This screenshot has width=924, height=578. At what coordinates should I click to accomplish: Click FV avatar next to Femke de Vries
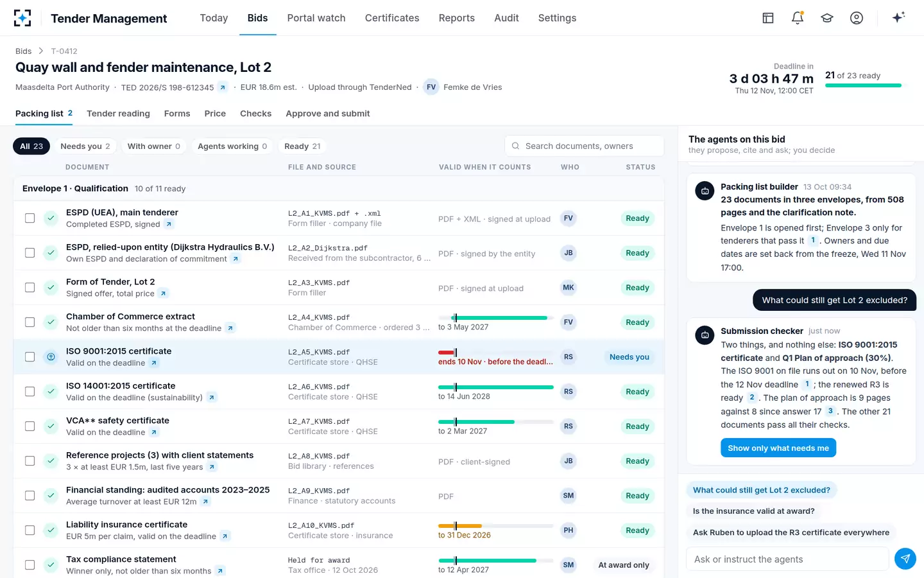pos(431,87)
